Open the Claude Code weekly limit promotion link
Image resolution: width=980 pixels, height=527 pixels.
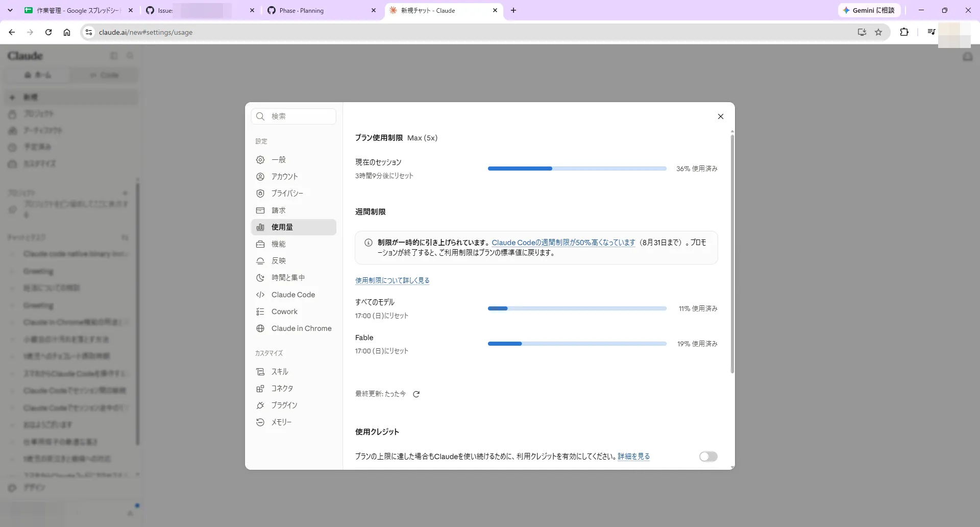[x=563, y=243]
